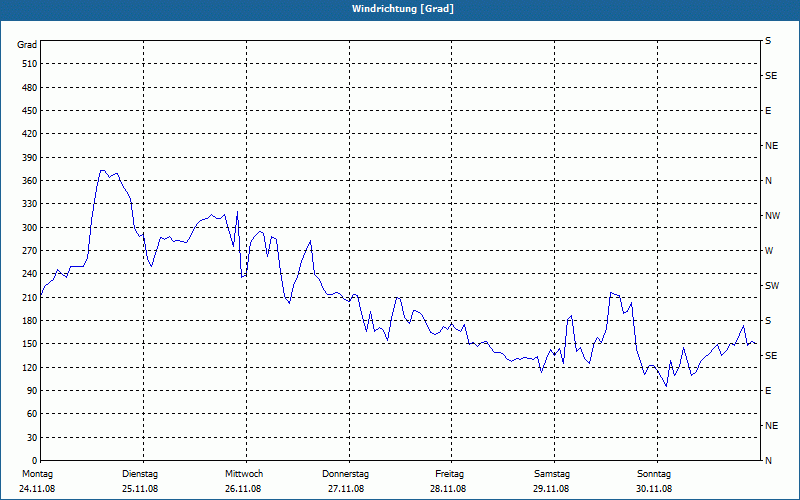
Task: Click the chart title Windrichtung [Grad]
Action: point(403,9)
